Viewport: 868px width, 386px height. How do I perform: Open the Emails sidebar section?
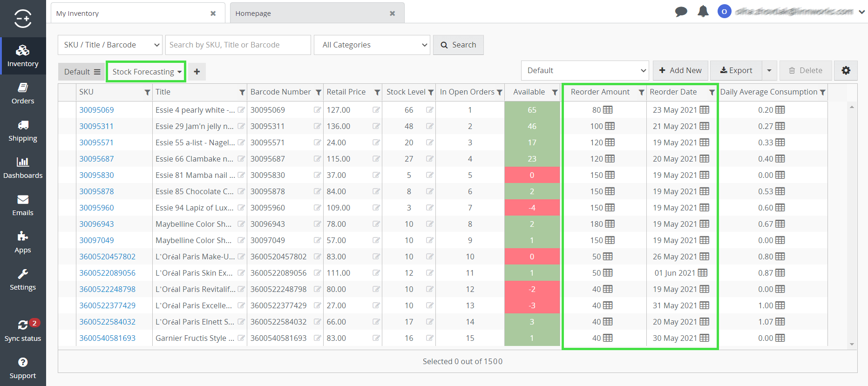[x=23, y=205]
